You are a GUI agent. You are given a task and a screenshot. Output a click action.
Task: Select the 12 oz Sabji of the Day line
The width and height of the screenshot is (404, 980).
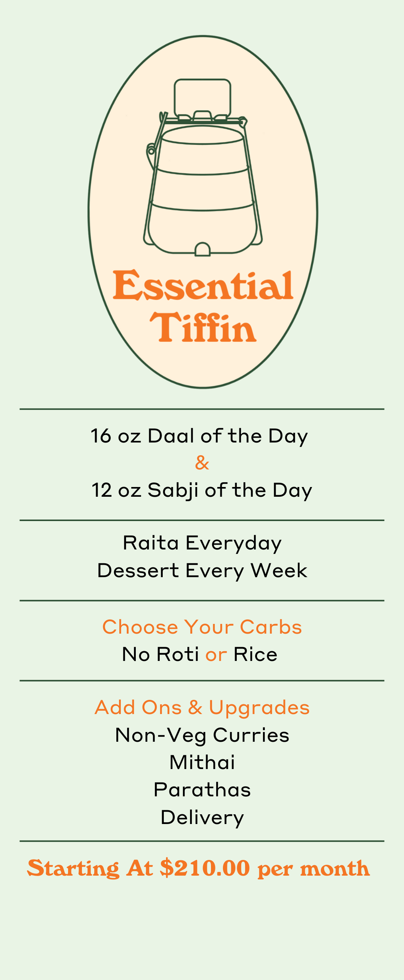click(202, 490)
